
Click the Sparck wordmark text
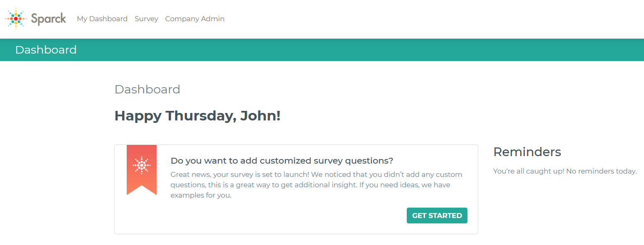49,19
